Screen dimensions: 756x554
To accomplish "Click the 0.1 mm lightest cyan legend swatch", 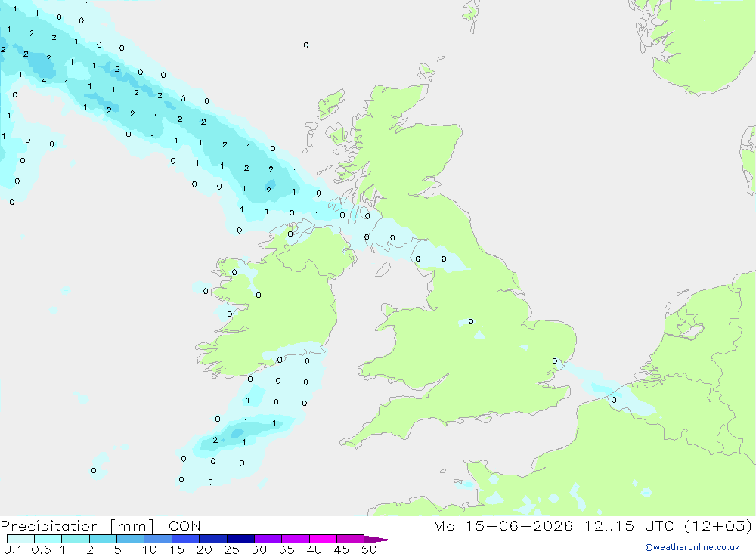I will (x=20, y=539).
